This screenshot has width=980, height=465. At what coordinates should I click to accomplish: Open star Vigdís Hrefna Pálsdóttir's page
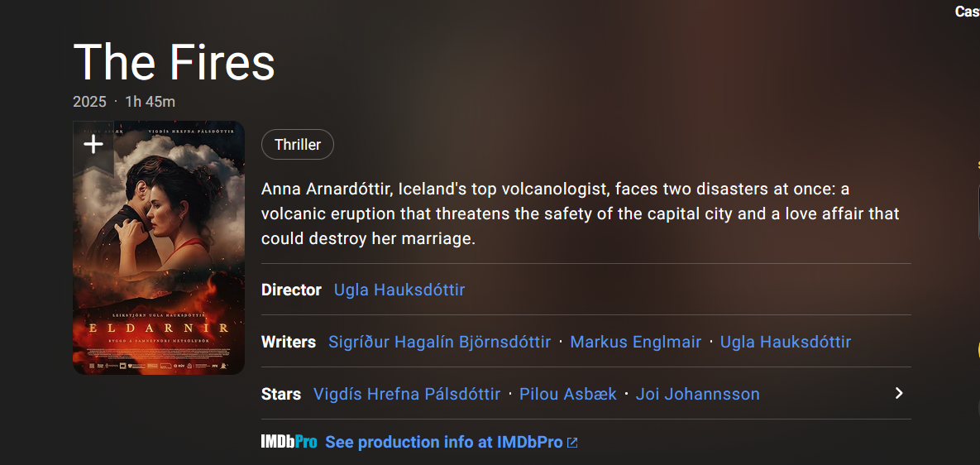[x=407, y=394]
